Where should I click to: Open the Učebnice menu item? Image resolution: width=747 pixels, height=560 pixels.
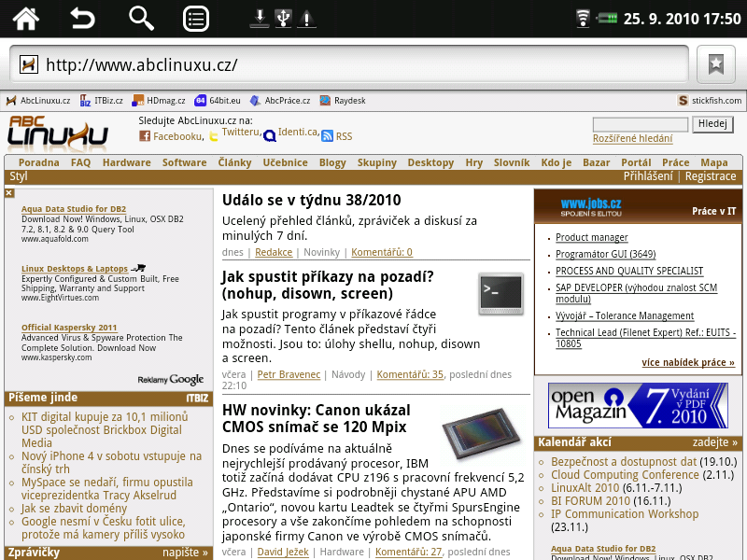click(286, 162)
